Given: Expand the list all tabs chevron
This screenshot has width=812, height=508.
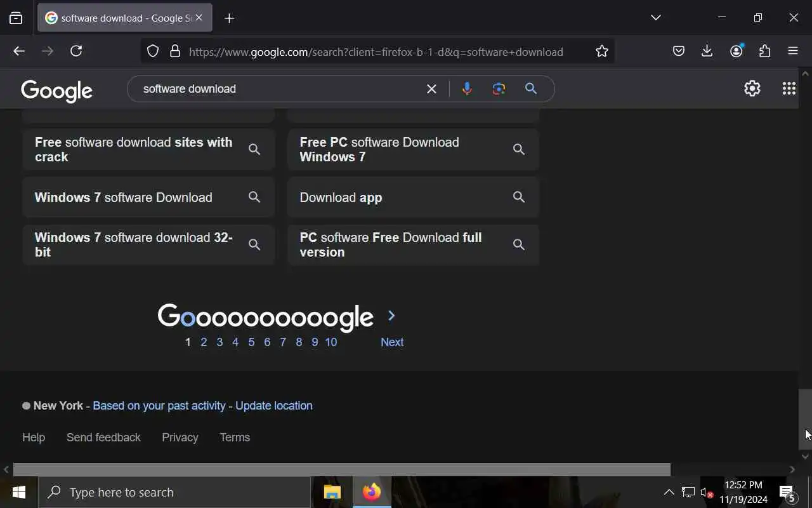Looking at the screenshot, I should [656, 18].
